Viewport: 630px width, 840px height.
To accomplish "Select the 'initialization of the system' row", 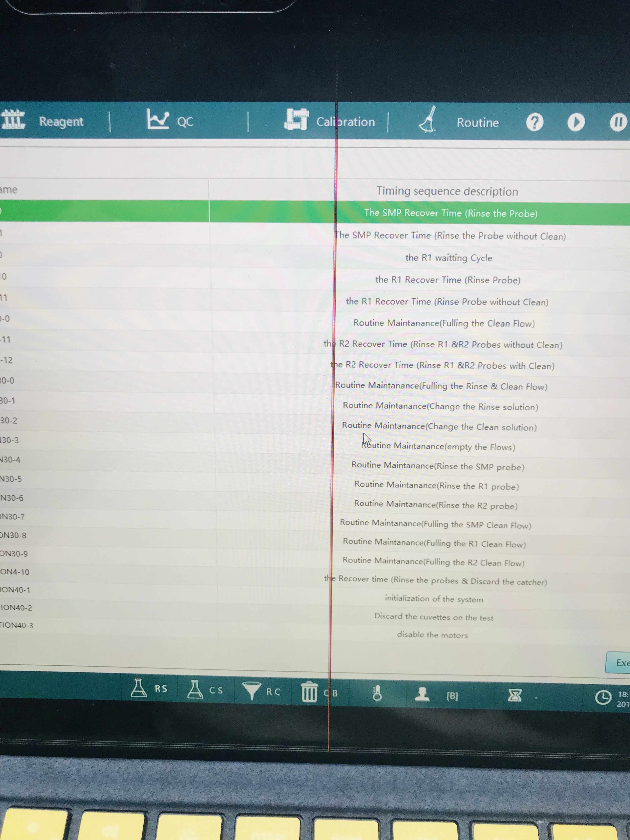I will point(434,599).
